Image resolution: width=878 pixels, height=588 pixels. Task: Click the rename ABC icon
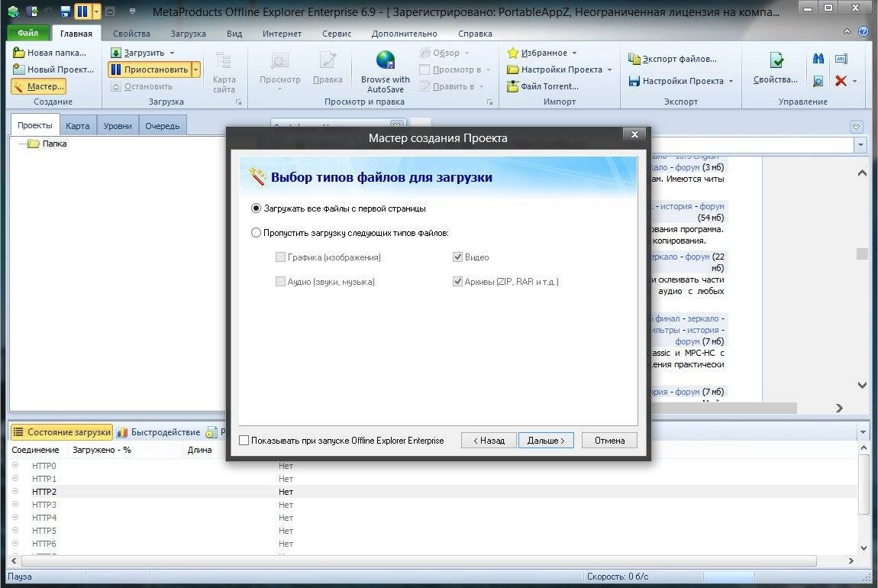click(x=841, y=58)
